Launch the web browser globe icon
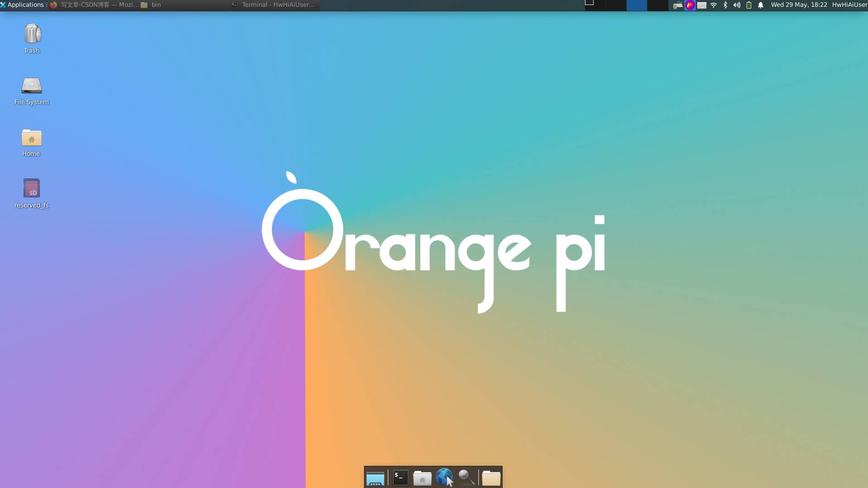The width and height of the screenshot is (868, 488). tap(444, 478)
